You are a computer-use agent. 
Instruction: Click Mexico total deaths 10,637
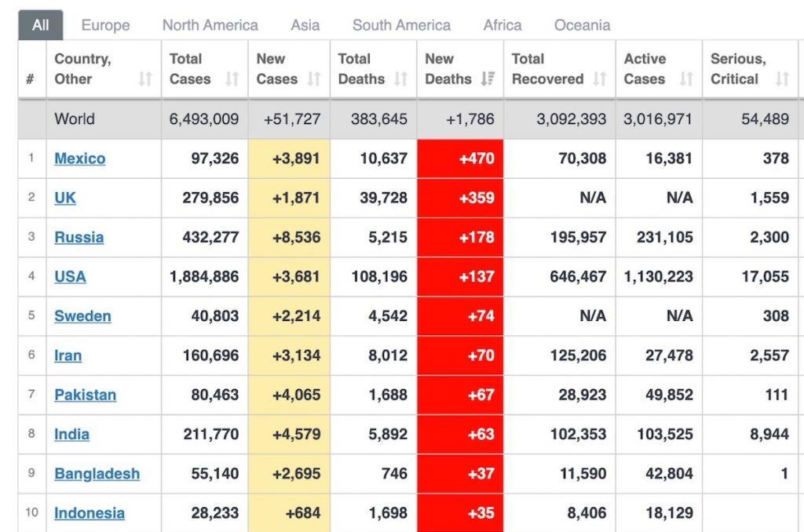pyautogui.click(x=383, y=159)
